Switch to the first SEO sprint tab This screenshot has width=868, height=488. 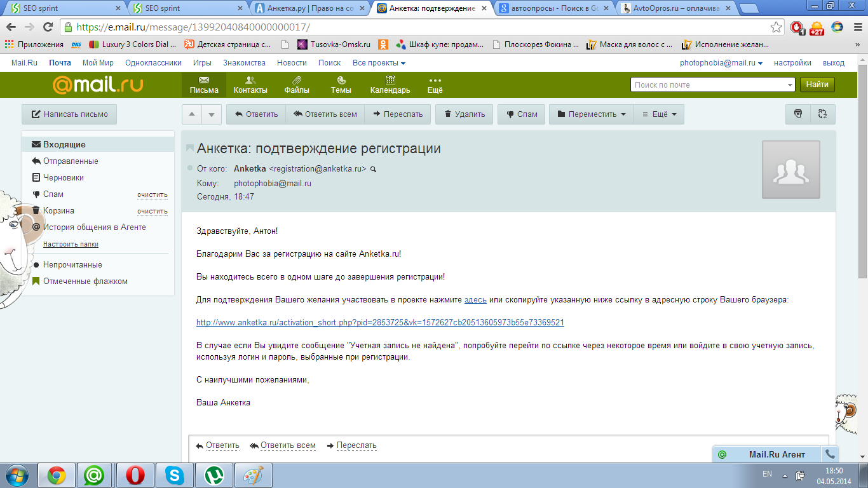(x=65, y=8)
